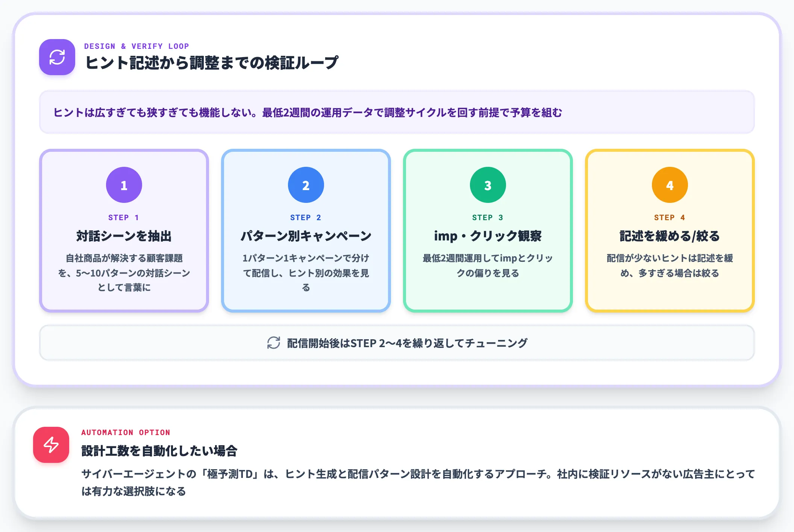Click the AUTOMATION OPTION label
The image size is (794, 532).
(126, 432)
